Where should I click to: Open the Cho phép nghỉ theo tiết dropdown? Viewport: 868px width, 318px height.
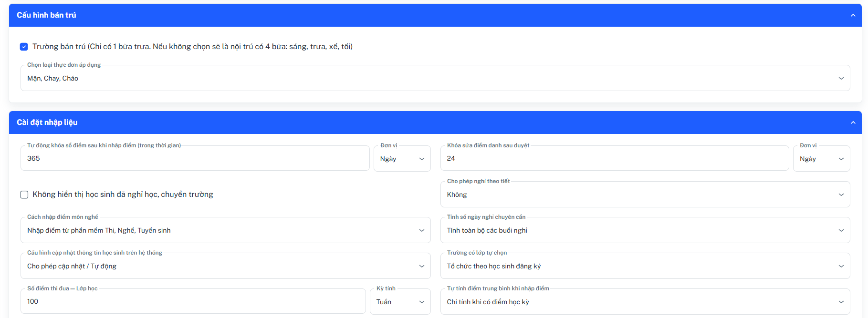[x=645, y=195]
